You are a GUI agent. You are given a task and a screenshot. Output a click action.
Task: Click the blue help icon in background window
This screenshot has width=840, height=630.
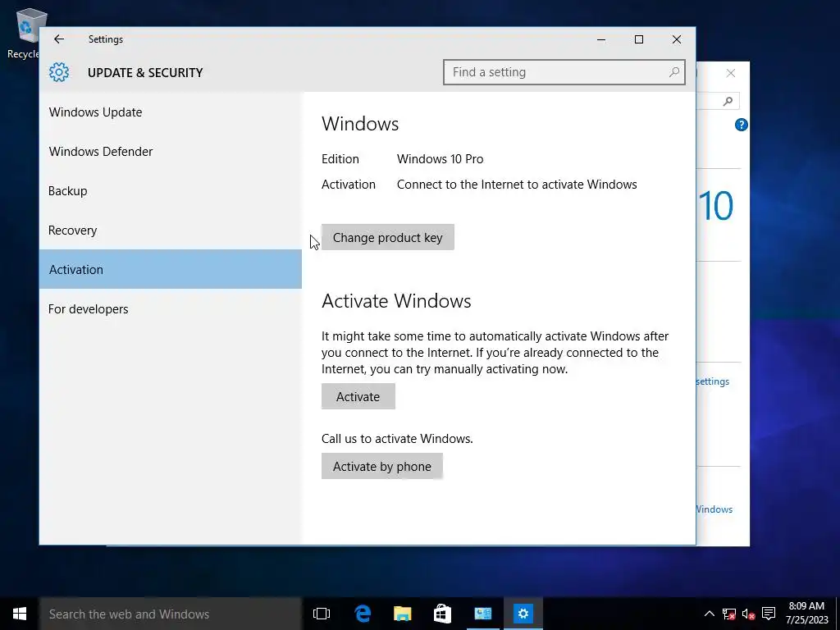[741, 125]
